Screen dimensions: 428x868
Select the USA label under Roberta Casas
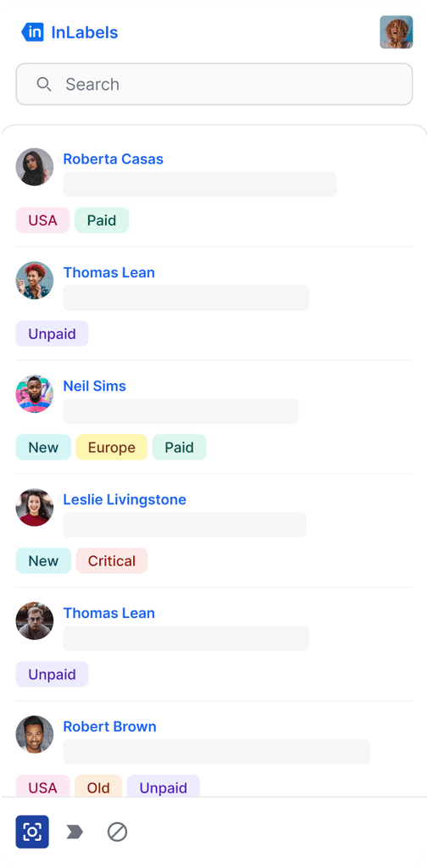(42, 220)
